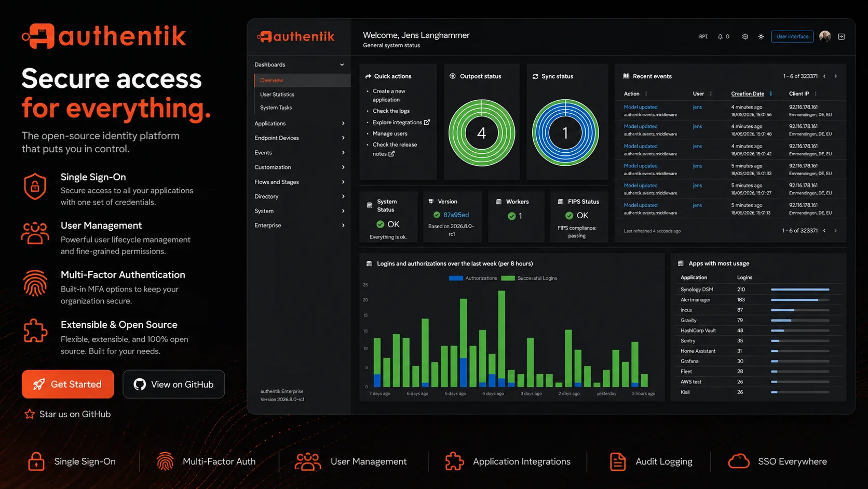Click the padlock icon beside bottom Single Sign-On
Viewport: 868px width, 489px height.
[36, 461]
